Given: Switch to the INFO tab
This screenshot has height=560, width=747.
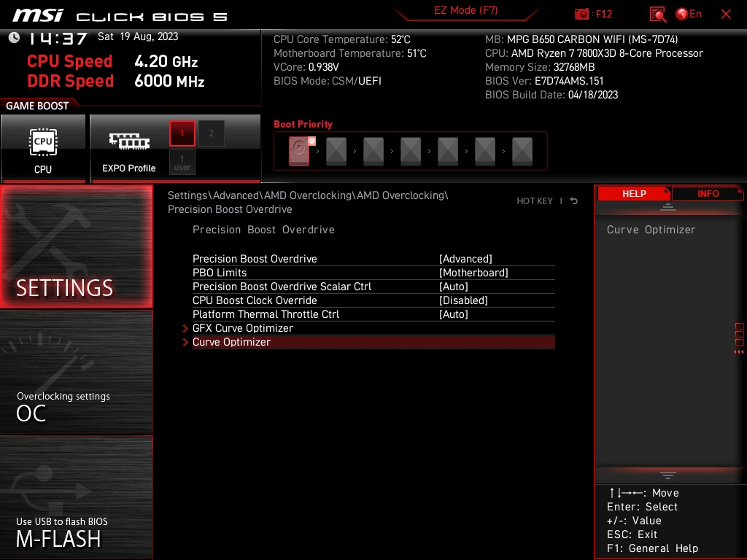Looking at the screenshot, I should coord(708,194).
